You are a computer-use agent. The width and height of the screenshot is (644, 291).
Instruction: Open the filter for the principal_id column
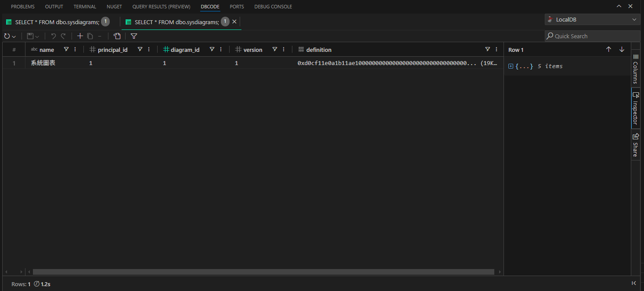tap(140, 49)
